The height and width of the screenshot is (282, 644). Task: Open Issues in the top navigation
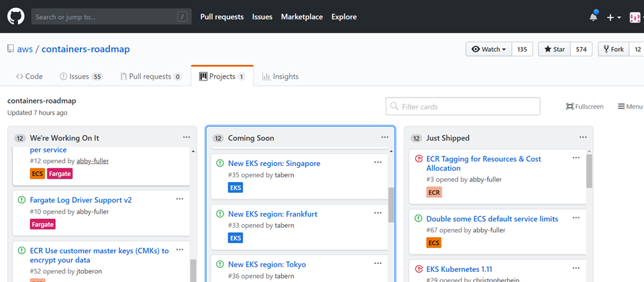click(262, 17)
